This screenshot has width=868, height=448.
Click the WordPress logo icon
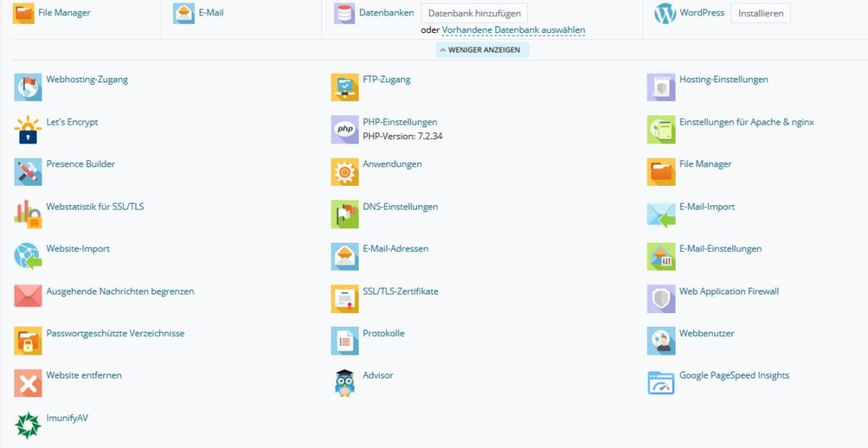pyautogui.click(x=665, y=14)
